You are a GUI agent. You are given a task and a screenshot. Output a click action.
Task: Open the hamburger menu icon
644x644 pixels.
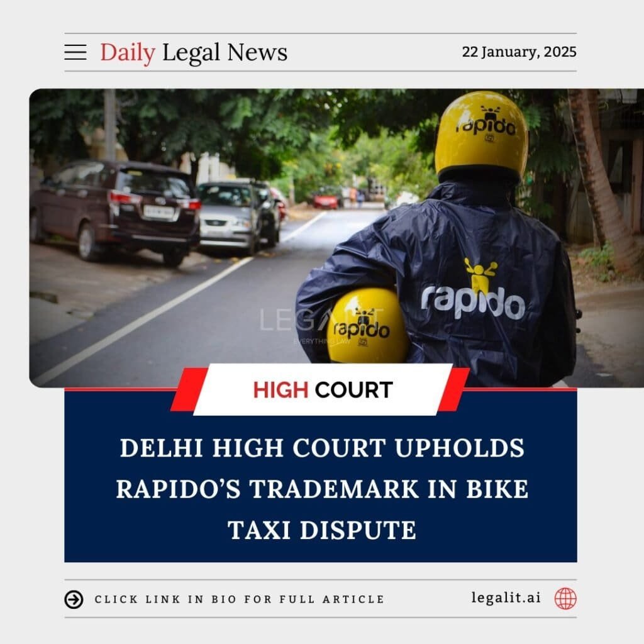[x=75, y=52]
